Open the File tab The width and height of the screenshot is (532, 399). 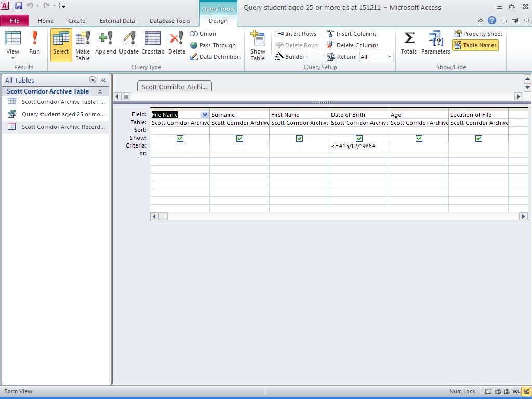(x=15, y=21)
